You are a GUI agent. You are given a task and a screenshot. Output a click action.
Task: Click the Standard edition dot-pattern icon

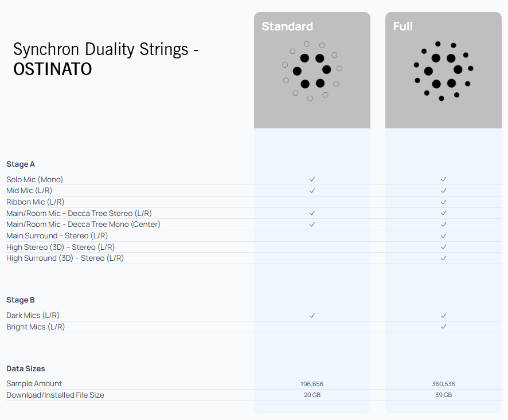(312, 71)
